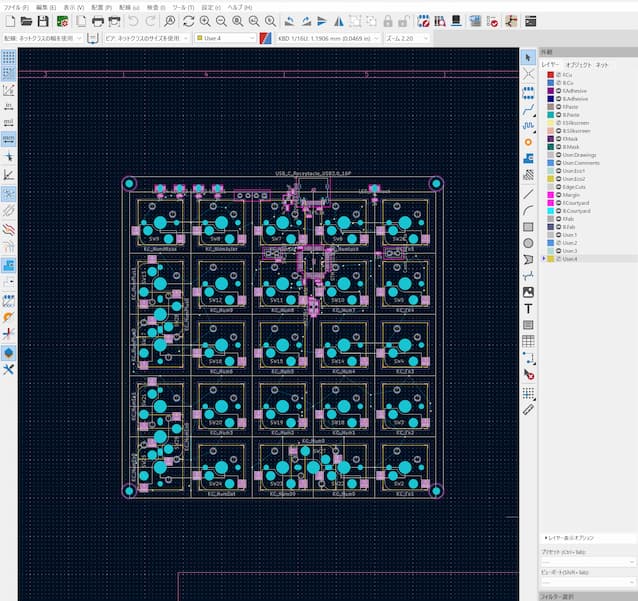Viewport: 638px width, 601px height.
Task: Toggle visibility of F.Courtyard layer
Action: coord(558,203)
